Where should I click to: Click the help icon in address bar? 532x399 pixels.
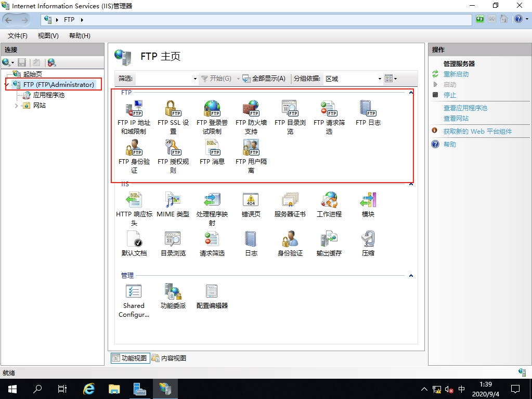point(518,19)
